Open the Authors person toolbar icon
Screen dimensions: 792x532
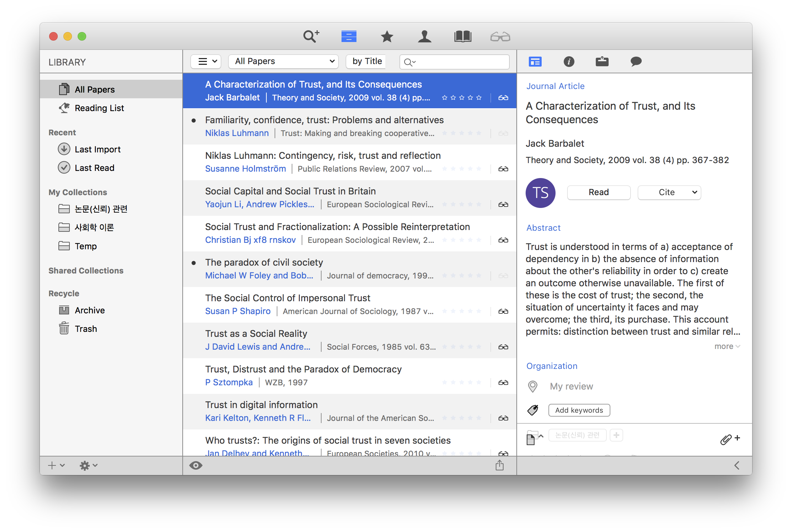[x=424, y=36]
